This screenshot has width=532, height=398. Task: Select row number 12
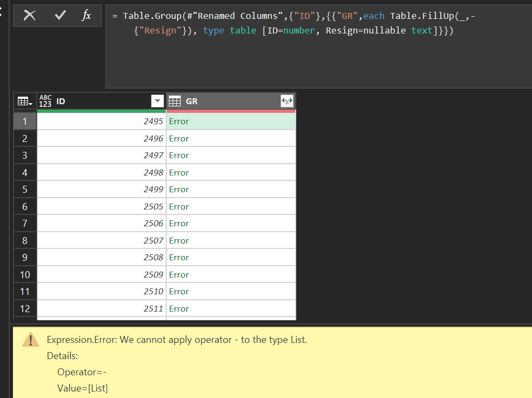pyautogui.click(x=25, y=308)
